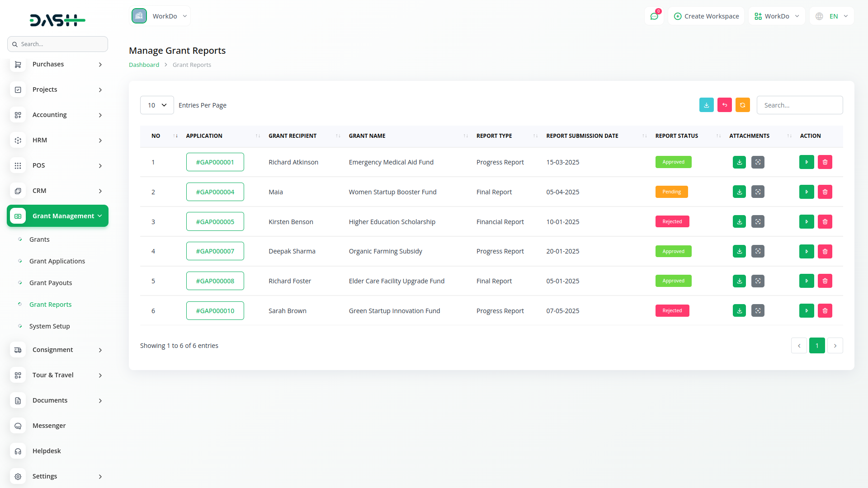Click the Create Workspace button
This screenshot has width=868, height=488.
[x=706, y=16]
